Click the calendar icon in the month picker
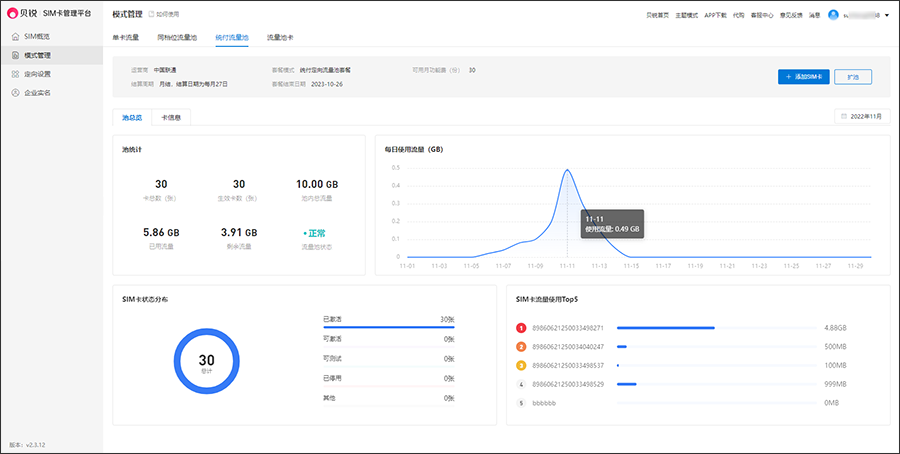The width and height of the screenshot is (900, 454). click(x=843, y=116)
